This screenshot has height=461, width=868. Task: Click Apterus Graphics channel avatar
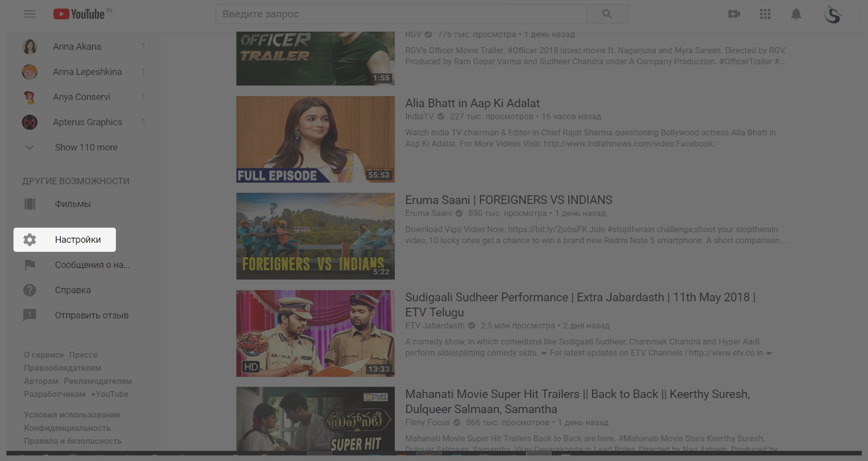pos(30,122)
